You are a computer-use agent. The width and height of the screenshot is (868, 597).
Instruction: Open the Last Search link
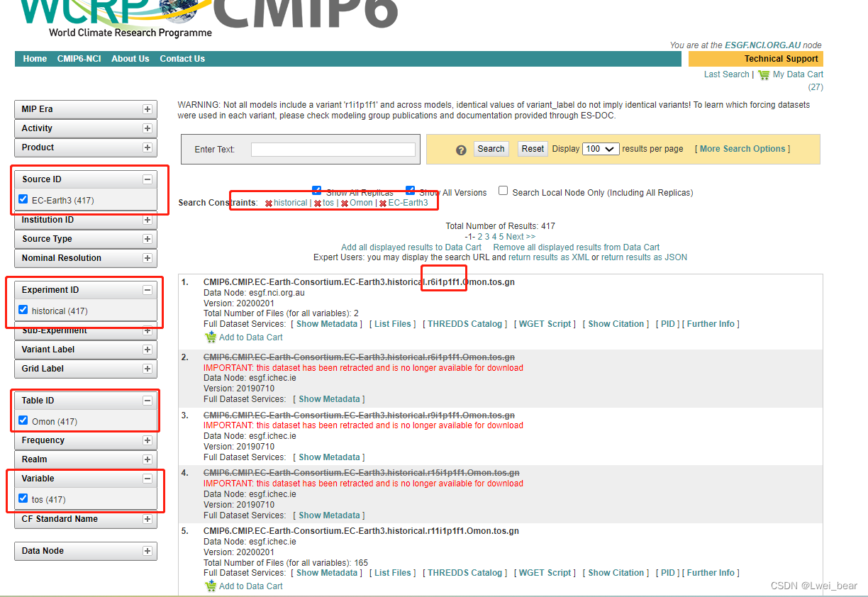[x=726, y=74]
